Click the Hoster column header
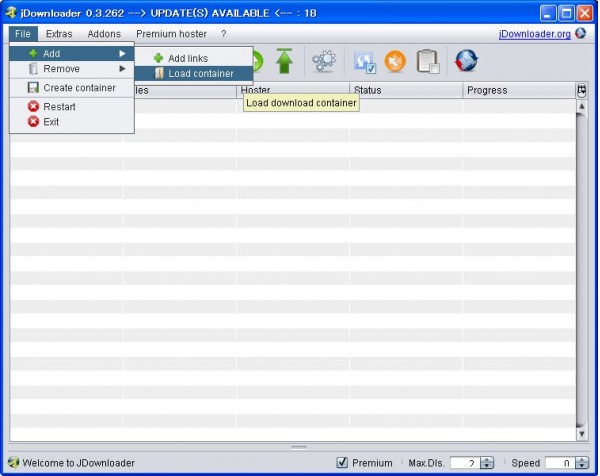Viewport: 600px width, 476px height. pyautogui.click(x=293, y=90)
